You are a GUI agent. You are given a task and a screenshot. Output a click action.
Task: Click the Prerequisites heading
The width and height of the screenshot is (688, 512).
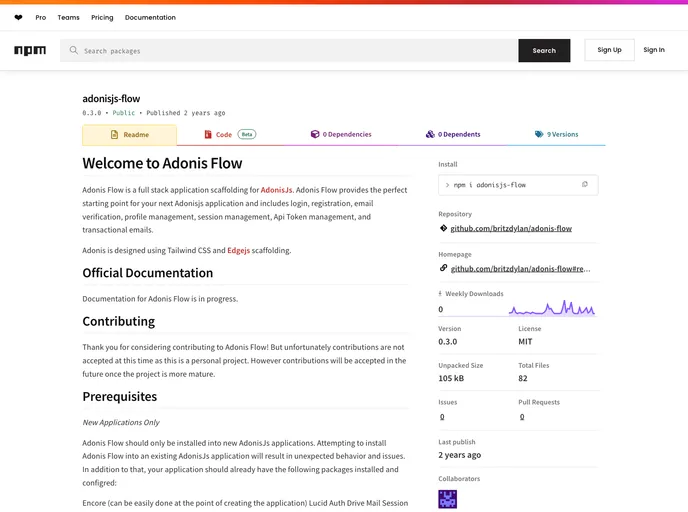(120, 397)
